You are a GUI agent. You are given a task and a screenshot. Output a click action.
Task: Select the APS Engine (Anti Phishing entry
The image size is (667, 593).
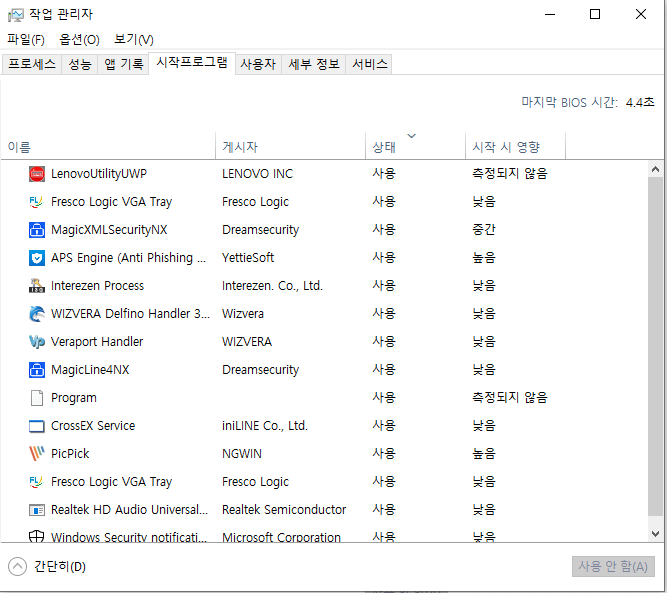(x=128, y=258)
